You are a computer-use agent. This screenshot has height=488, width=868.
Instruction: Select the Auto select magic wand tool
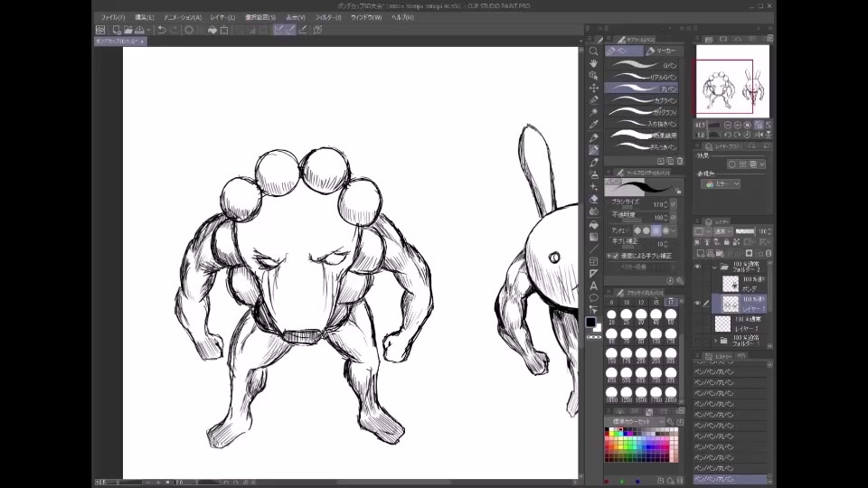point(593,112)
